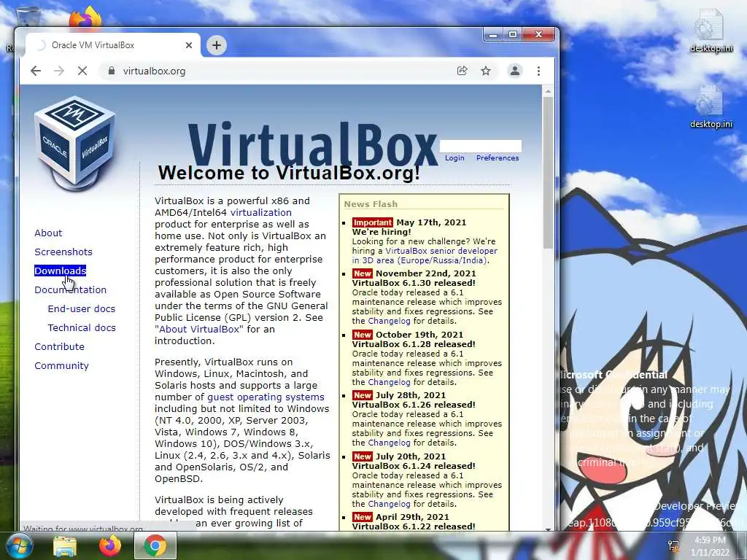Open a new tab with the plus button
The height and width of the screenshot is (560, 747).
(x=216, y=45)
